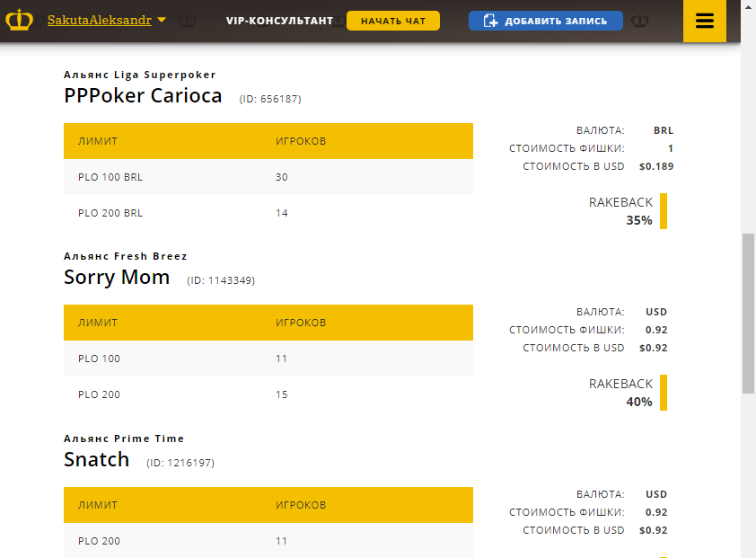Expand the SakutaAleksandr dropdown arrow
756x558 pixels.
pyautogui.click(x=161, y=20)
